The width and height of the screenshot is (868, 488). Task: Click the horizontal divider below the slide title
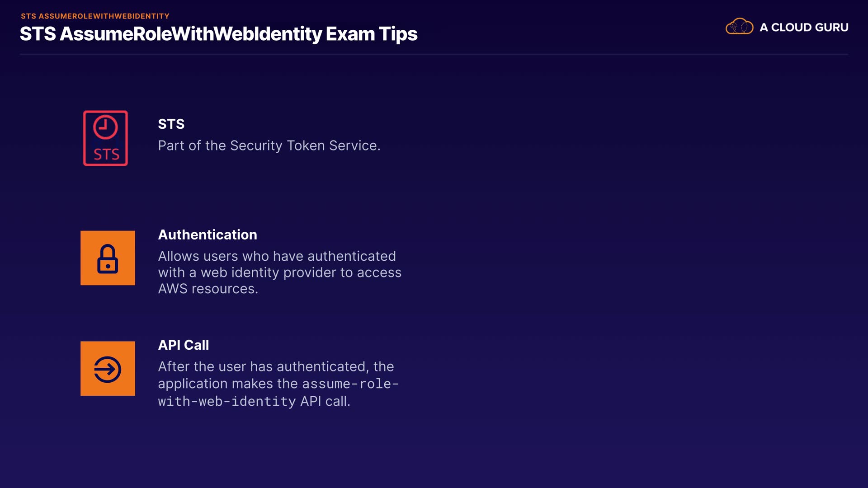[x=434, y=54]
